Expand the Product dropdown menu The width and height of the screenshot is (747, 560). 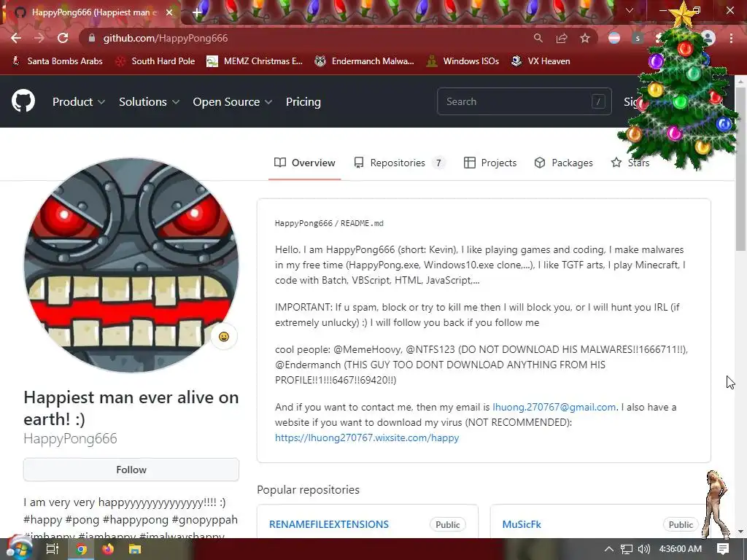point(79,102)
